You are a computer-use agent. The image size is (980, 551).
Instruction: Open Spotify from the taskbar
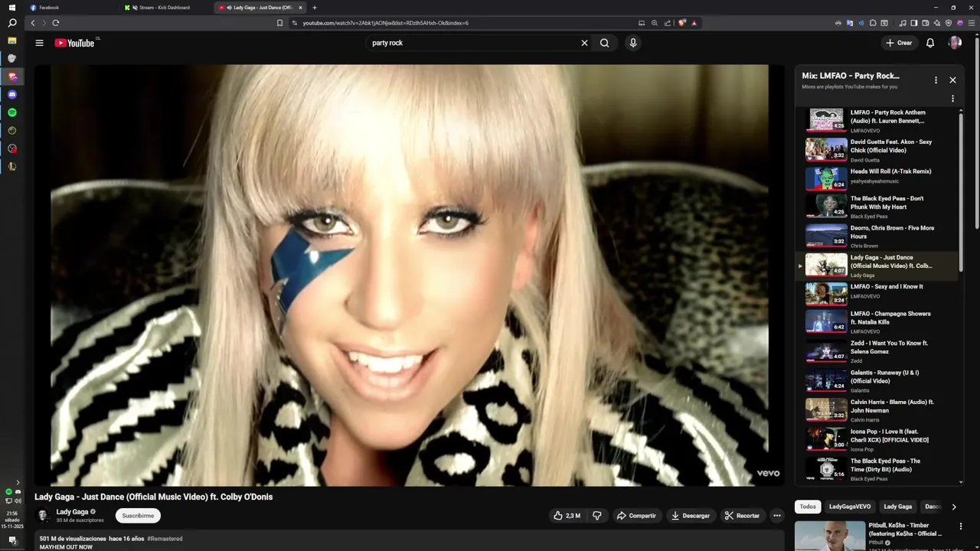[x=12, y=112]
